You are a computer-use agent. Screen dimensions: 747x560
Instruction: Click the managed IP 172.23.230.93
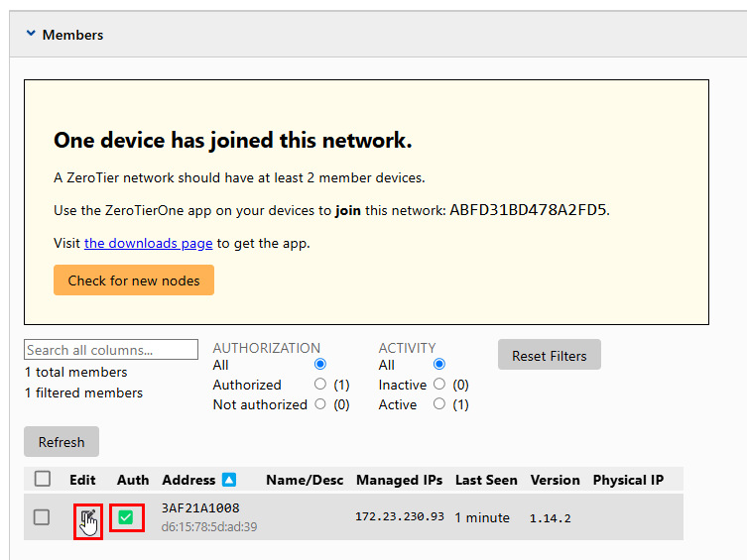click(x=399, y=517)
